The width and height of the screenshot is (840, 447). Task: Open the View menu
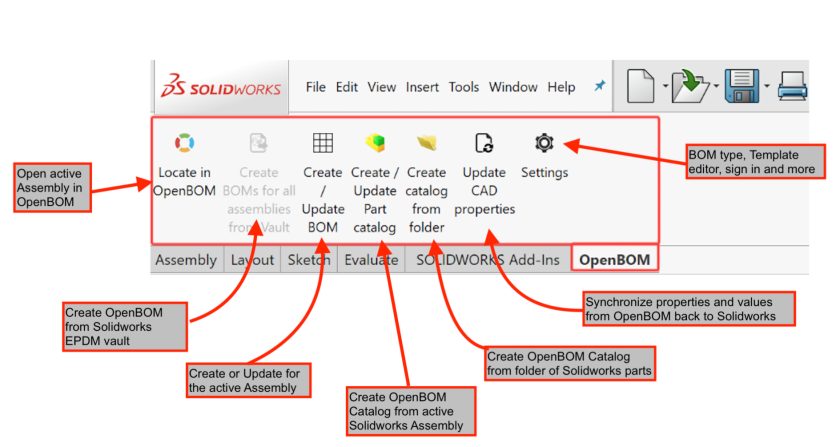click(x=381, y=87)
